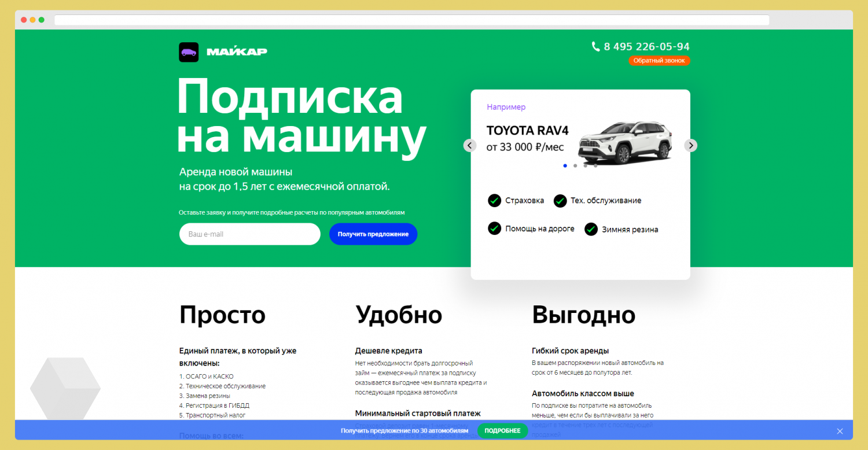Select the third carousel dot
Image resolution: width=868 pixels, height=450 pixels.
[585, 165]
